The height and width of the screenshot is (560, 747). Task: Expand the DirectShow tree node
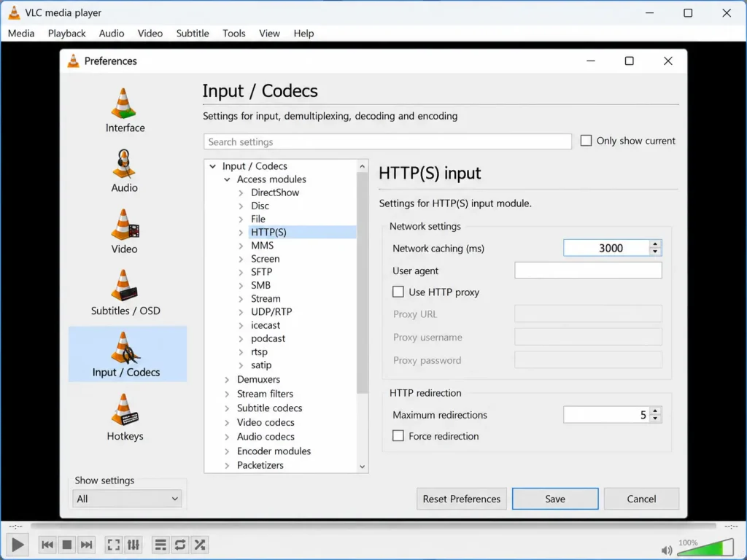[x=241, y=192]
